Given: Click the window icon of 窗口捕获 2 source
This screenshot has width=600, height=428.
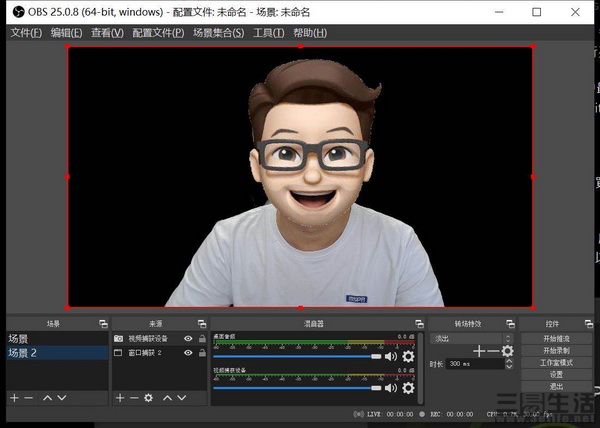Looking at the screenshot, I should pos(118,352).
